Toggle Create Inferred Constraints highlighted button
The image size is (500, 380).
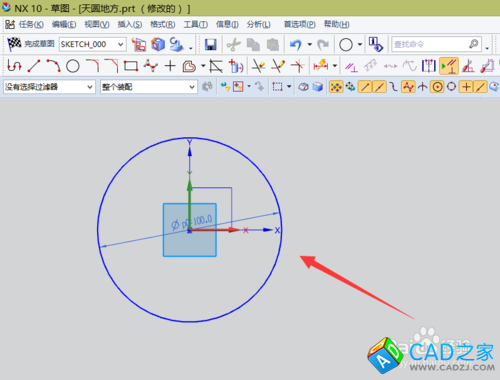[x=449, y=66]
